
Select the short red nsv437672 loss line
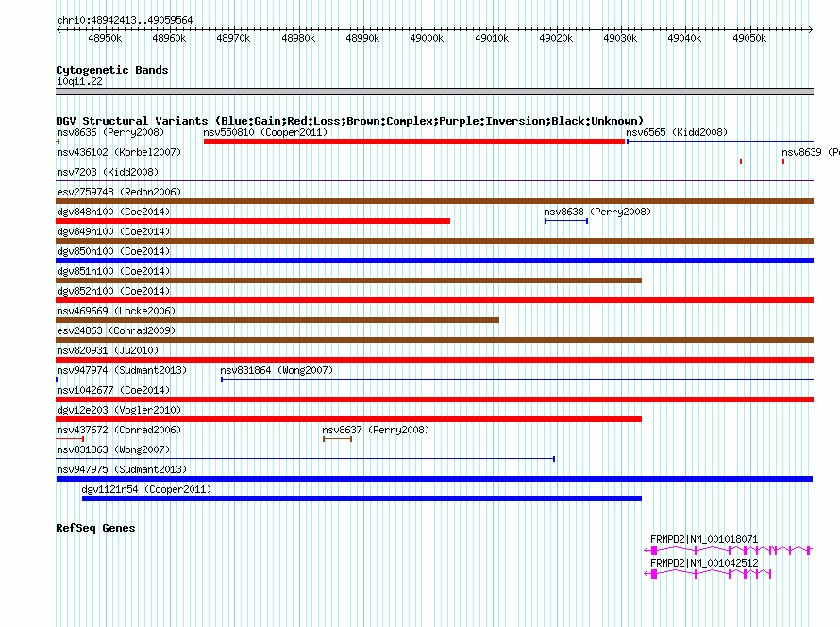[70, 439]
